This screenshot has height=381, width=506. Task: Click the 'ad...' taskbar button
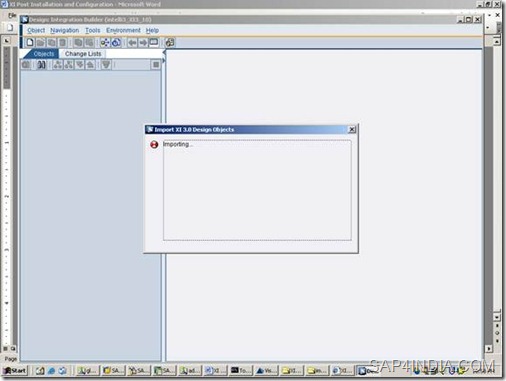pos(190,370)
